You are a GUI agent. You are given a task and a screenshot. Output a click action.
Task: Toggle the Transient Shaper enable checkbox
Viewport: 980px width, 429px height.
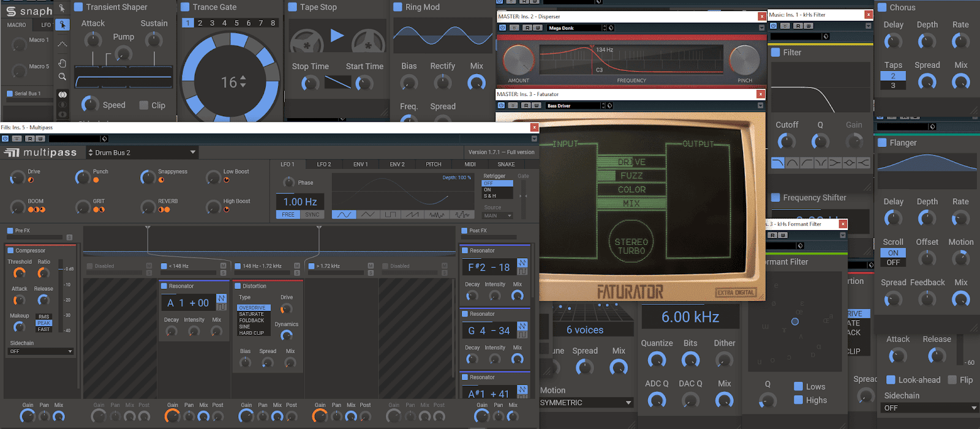78,7
